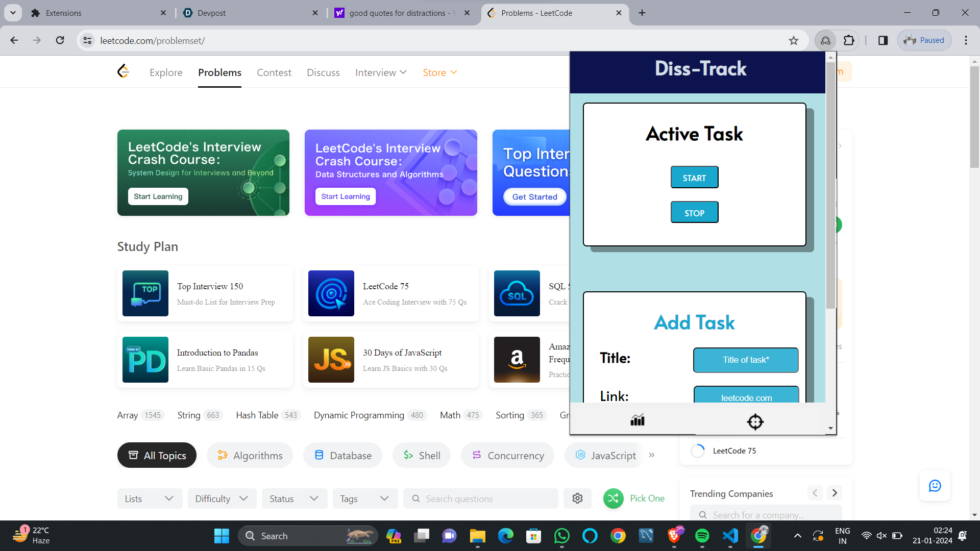Click the Diss-Track extension icon in toolbar

pos(825,40)
